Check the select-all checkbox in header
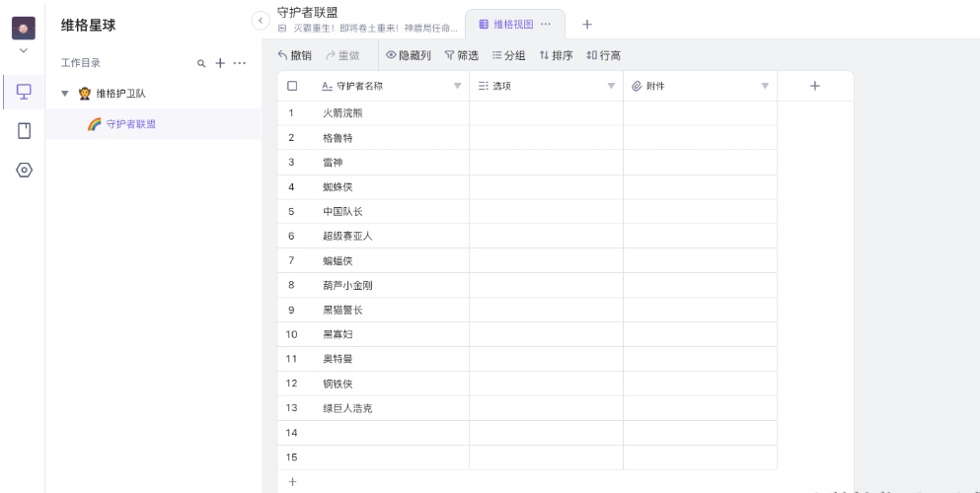 pos(292,86)
